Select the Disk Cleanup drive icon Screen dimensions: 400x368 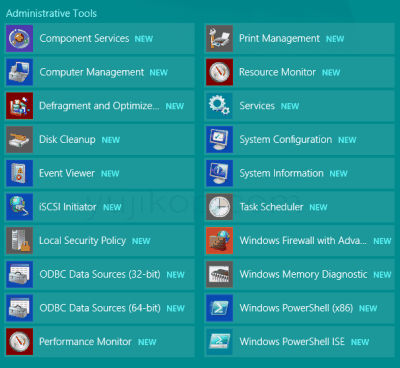19,139
